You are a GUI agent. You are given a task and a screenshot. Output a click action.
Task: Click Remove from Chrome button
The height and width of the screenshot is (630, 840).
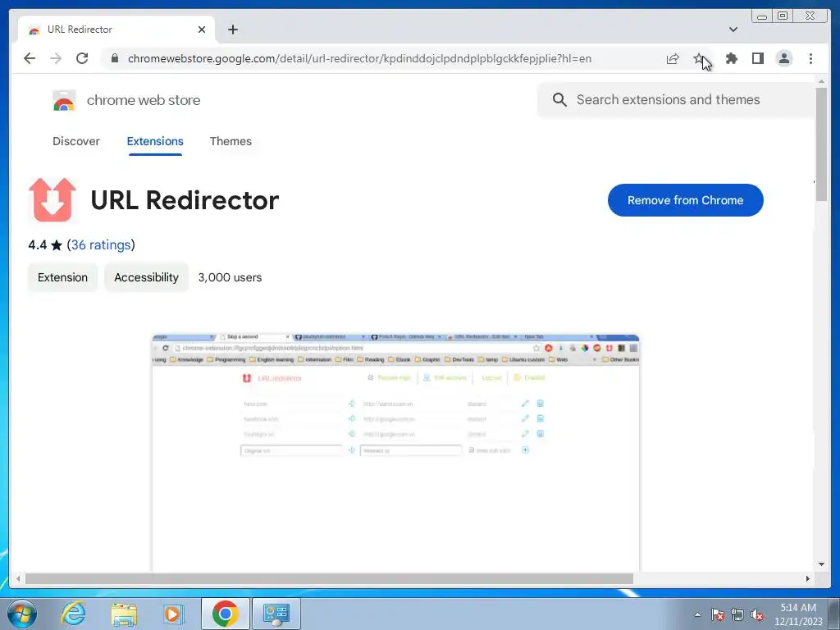pyautogui.click(x=685, y=200)
